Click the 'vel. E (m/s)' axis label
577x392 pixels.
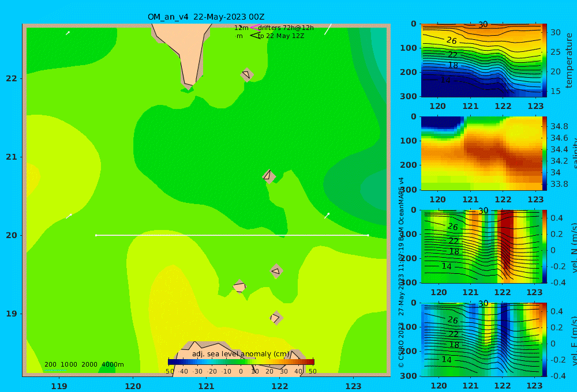point(574,341)
